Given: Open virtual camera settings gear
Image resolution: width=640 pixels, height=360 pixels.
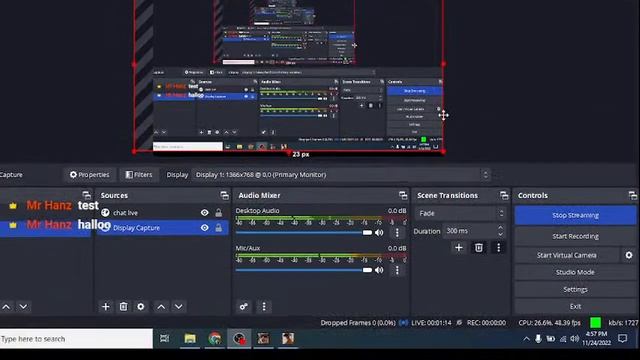Looking at the screenshot, I should click(629, 255).
